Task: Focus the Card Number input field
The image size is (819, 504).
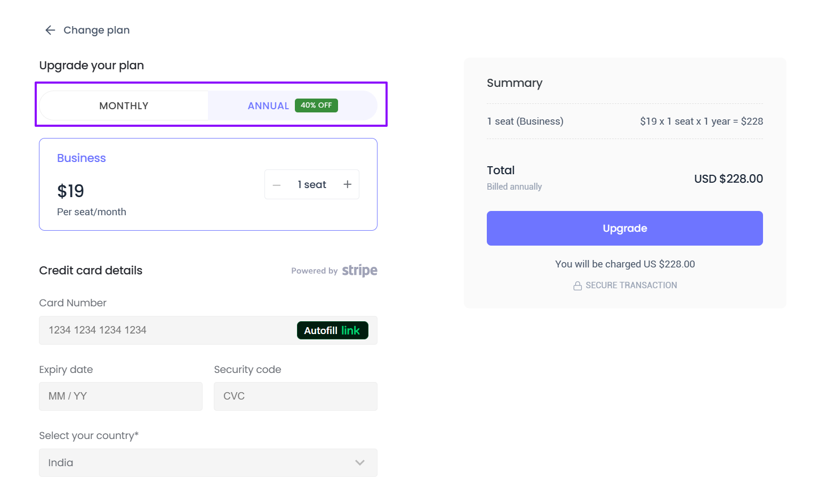Action: click(x=165, y=330)
